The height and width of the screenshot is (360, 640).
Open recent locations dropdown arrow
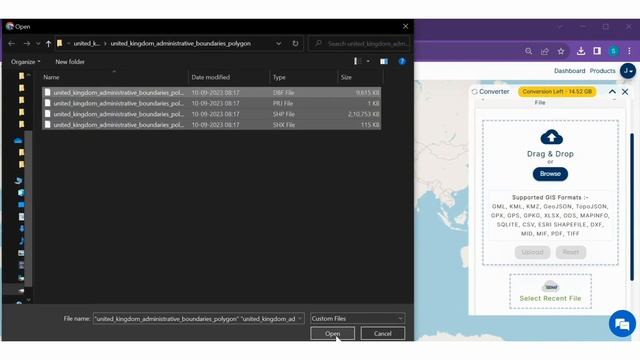(x=38, y=44)
